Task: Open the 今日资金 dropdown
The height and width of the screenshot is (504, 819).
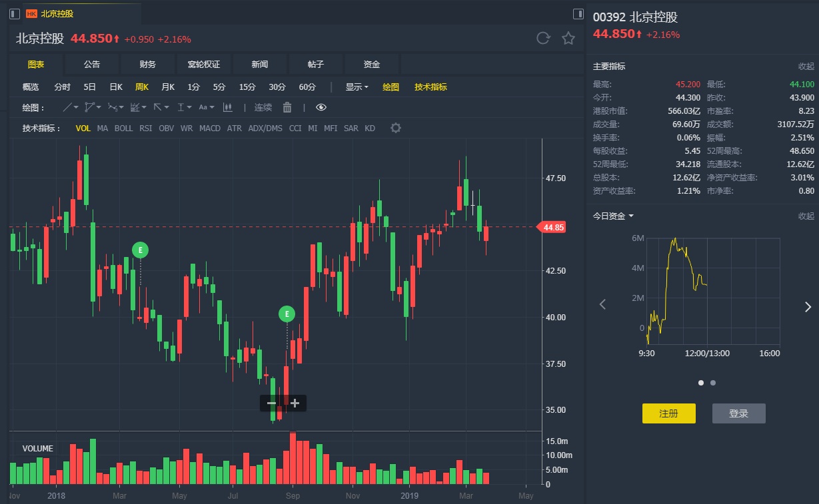Action: coord(613,216)
